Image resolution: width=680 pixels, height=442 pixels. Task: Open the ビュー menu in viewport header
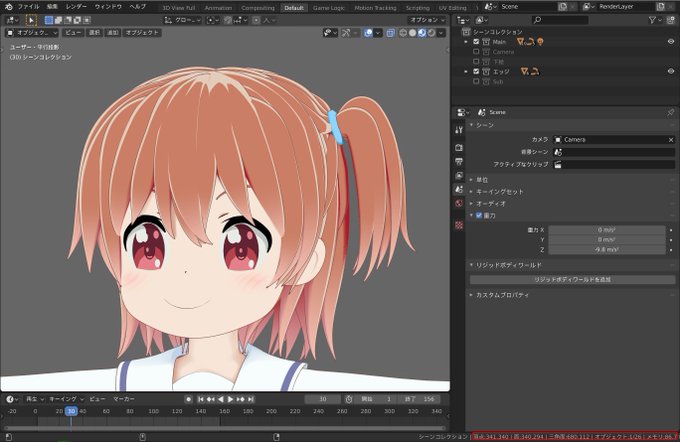pyautogui.click(x=73, y=33)
